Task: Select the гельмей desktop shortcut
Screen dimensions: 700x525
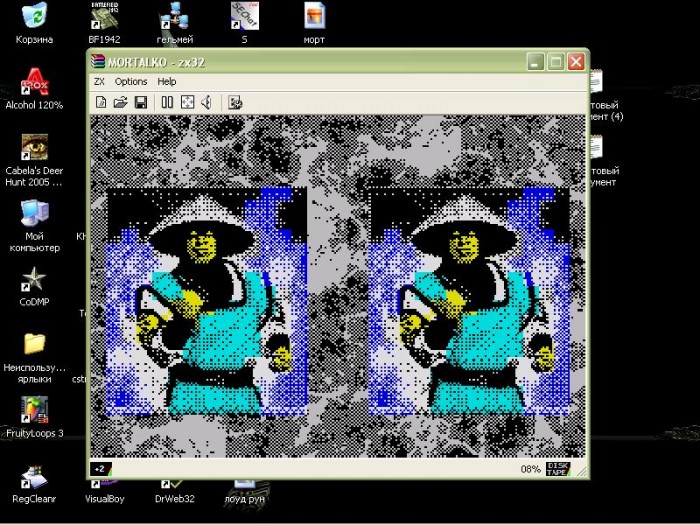Action: coord(175,23)
